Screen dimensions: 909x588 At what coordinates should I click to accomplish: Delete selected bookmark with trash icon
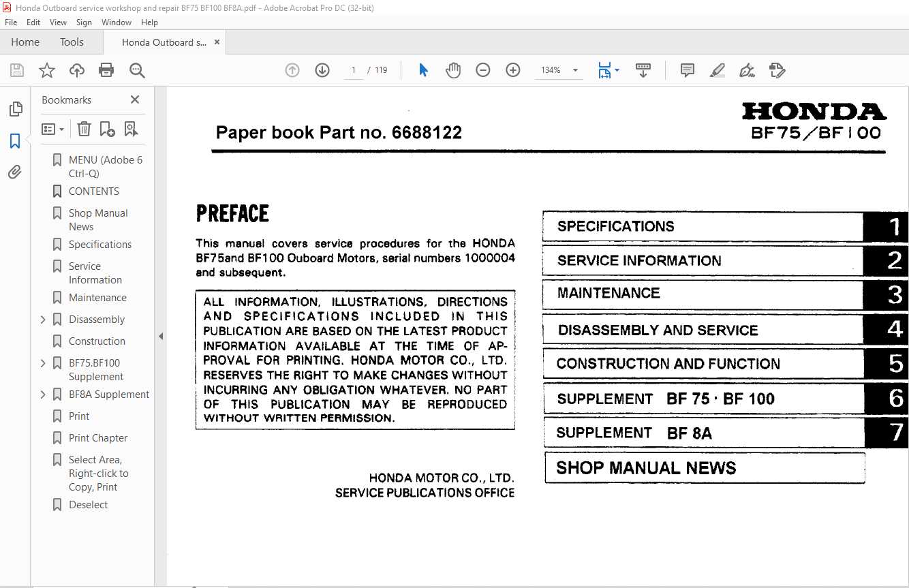click(x=84, y=129)
